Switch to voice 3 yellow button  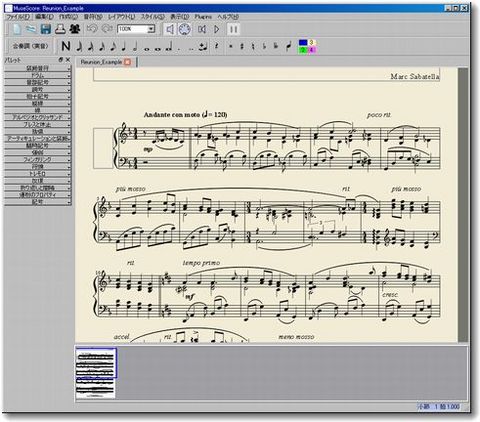(312, 42)
